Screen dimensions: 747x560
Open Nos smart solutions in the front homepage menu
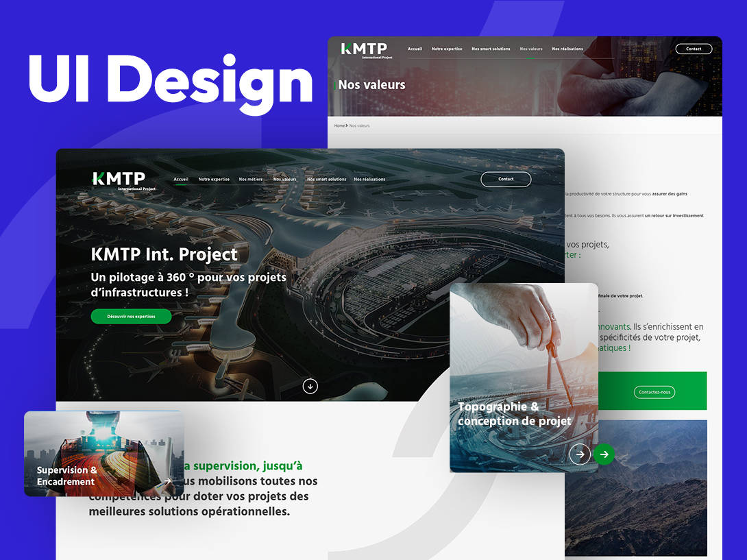326,179
